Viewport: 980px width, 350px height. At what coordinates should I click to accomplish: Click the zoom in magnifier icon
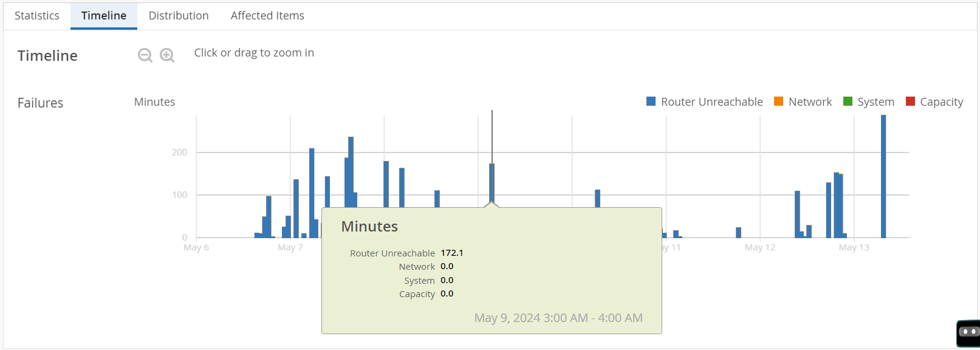pyautogui.click(x=167, y=55)
